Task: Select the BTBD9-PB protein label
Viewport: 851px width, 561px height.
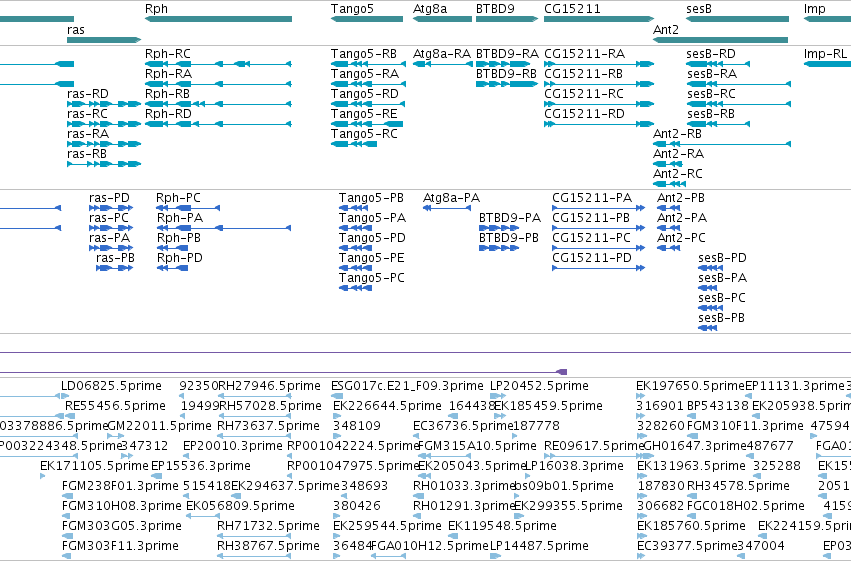Action: click(x=509, y=238)
